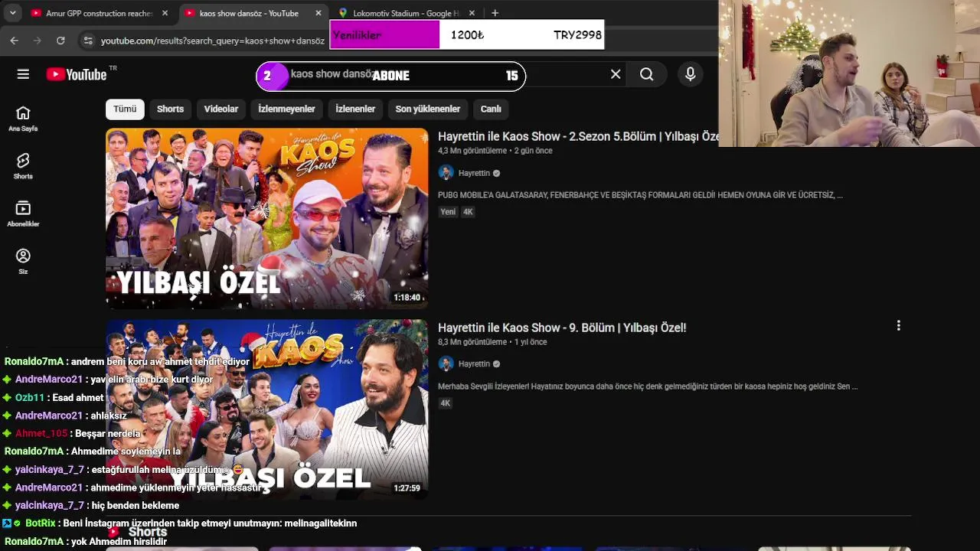Click Hayrettin channel avatar on 9. Bölüm video

446,364
